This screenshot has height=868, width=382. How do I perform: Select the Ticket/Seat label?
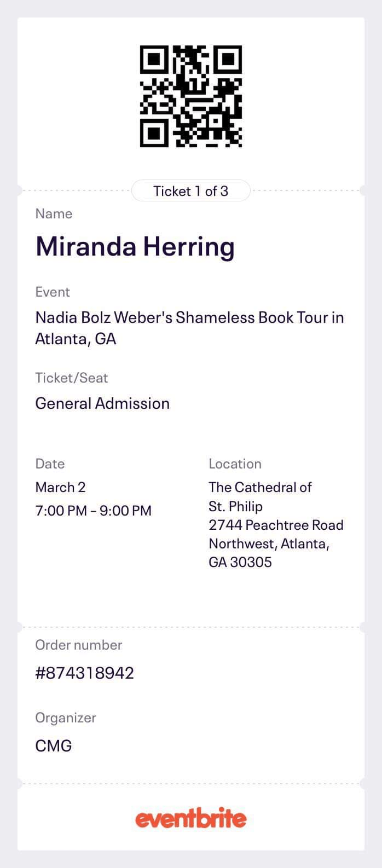click(x=72, y=378)
